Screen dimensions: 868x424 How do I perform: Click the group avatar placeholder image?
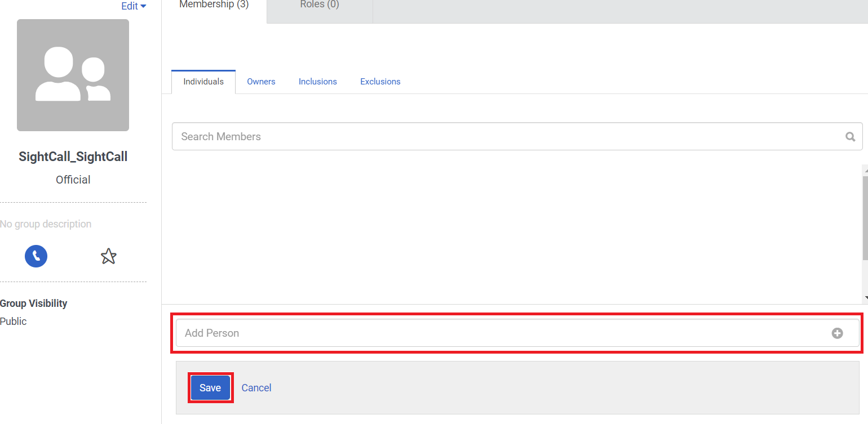[x=73, y=75]
